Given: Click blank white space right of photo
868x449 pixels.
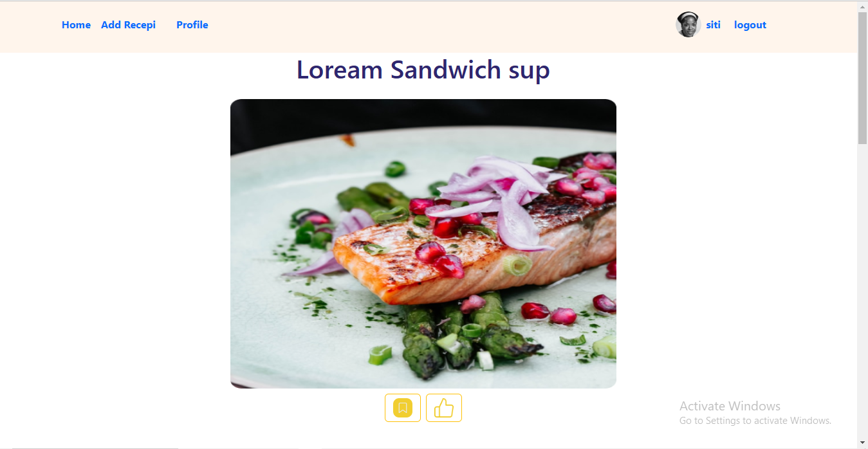Looking at the screenshot, I should coord(734,244).
